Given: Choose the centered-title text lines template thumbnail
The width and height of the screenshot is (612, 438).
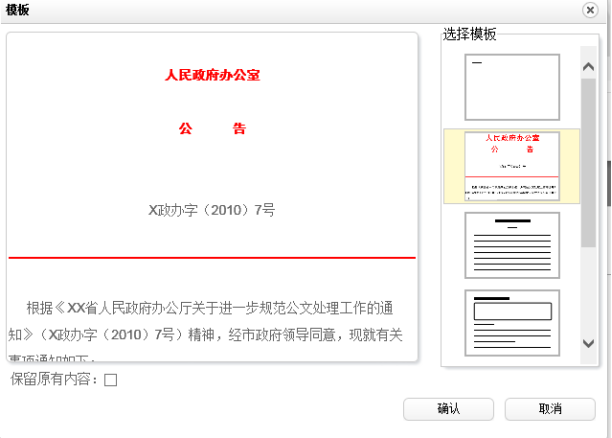Looking at the screenshot, I should click(512, 244).
